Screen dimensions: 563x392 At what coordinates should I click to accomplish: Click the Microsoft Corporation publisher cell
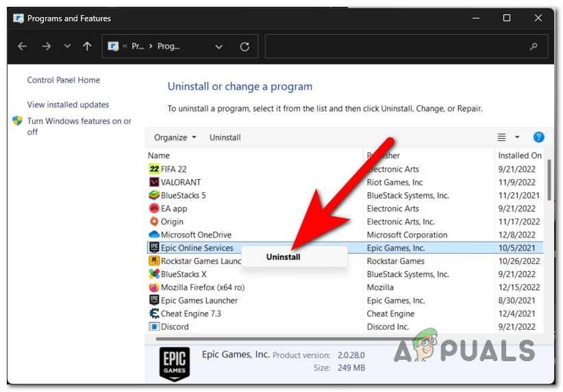[x=407, y=235]
